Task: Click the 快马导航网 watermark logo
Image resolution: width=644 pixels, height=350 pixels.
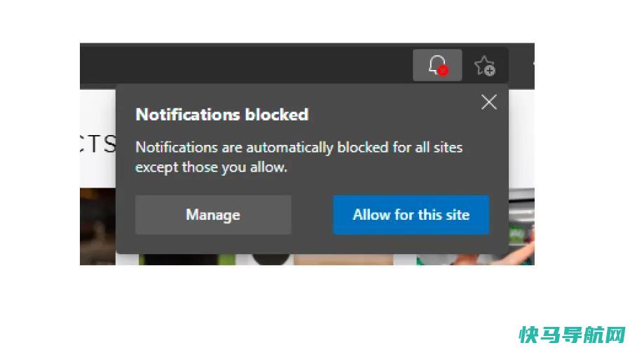Action: click(x=572, y=335)
